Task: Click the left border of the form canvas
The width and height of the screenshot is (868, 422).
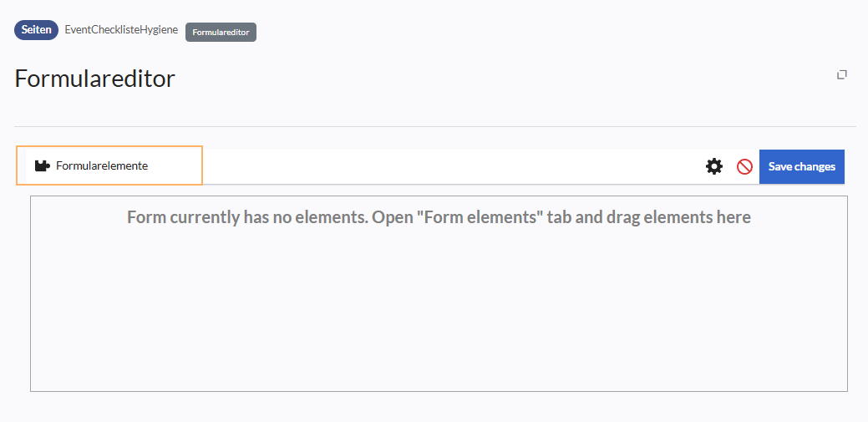Action: [30, 293]
